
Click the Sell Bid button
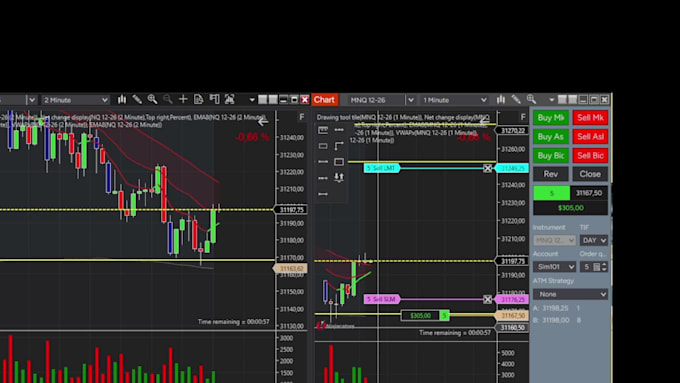[x=590, y=155]
